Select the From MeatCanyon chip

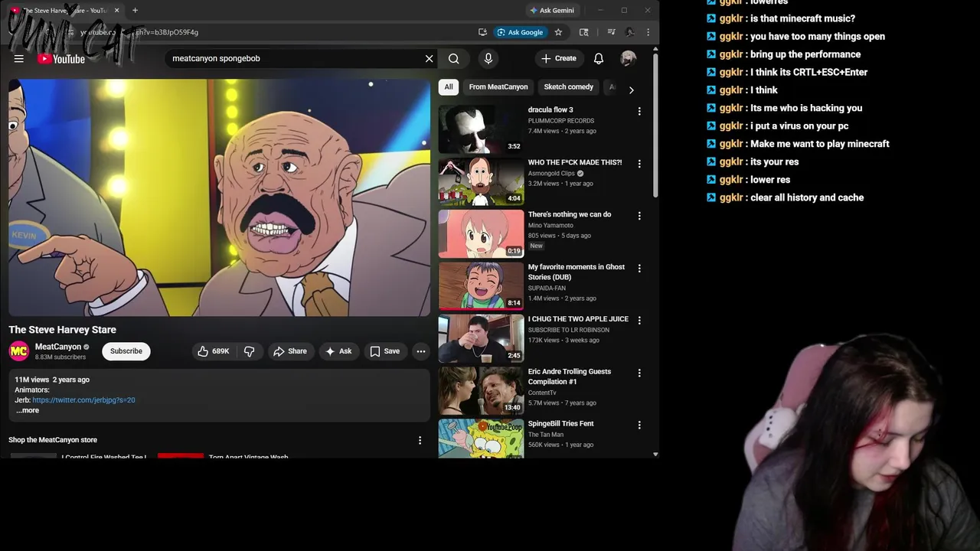click(x=498, y=87)
